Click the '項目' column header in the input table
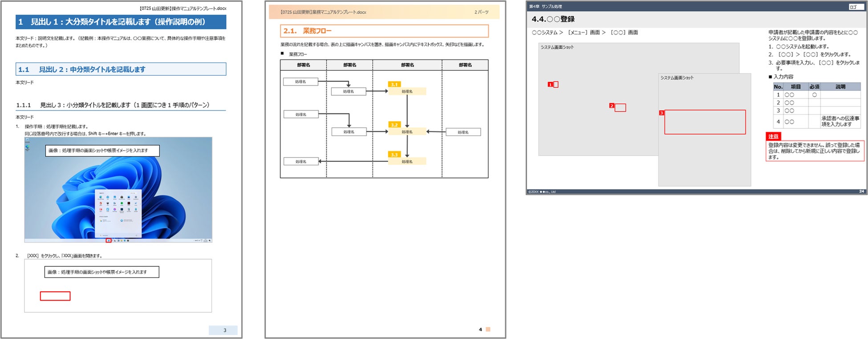Image resolution: width=868 pixels, height=339 pixels. click(x=795, y=87)
